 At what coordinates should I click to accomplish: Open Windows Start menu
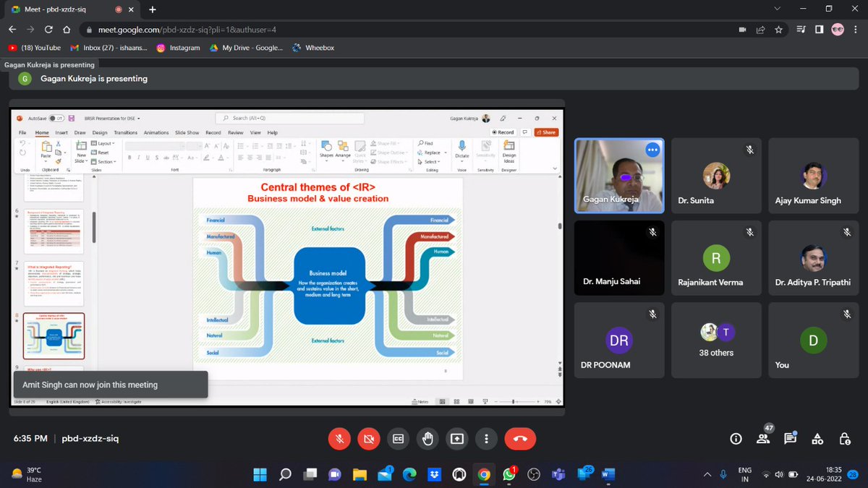pos(260,475)
